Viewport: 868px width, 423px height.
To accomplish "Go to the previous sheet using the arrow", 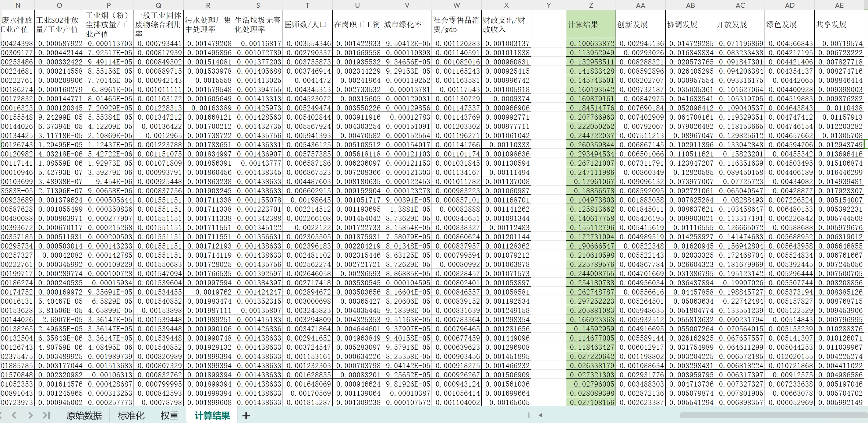I will click(14, 415).
